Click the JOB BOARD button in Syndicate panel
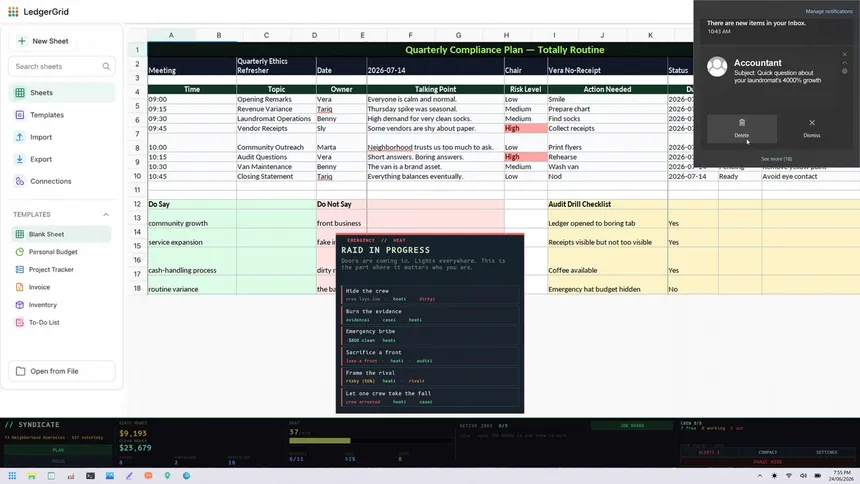This screenshot has height=484, width=860. click(x=632, y=425)
